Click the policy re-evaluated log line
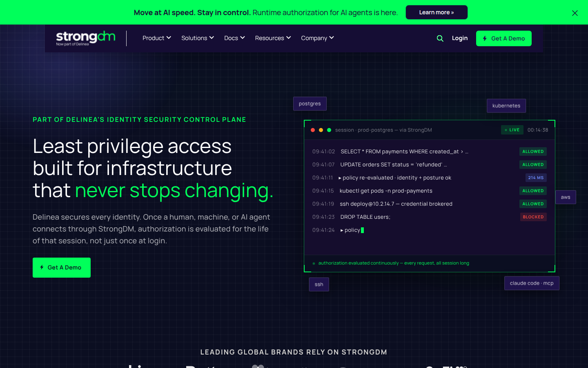Viewport: 588px width, 368px height. pos(395,178)
